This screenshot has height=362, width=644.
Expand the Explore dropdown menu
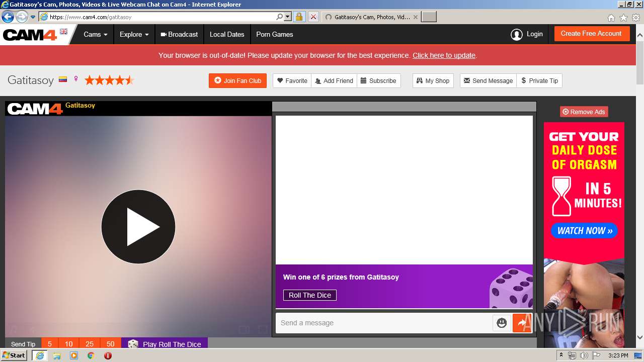coord(134,35)
